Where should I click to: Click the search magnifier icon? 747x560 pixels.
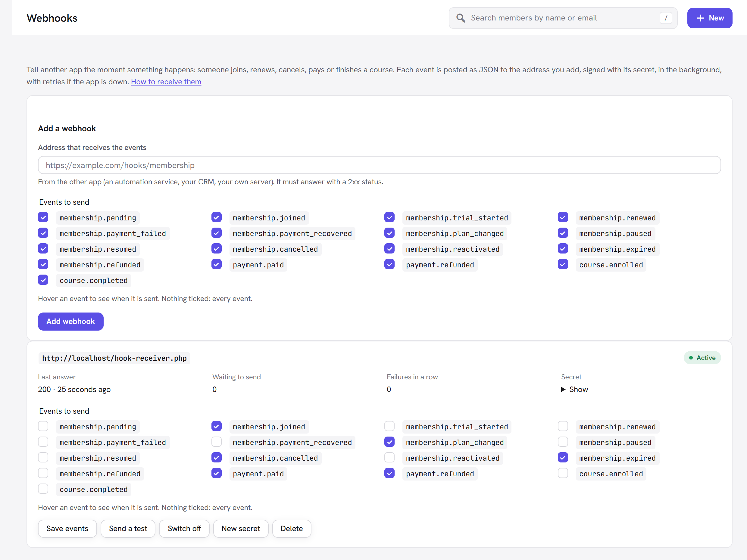click(x=461, y=18)
